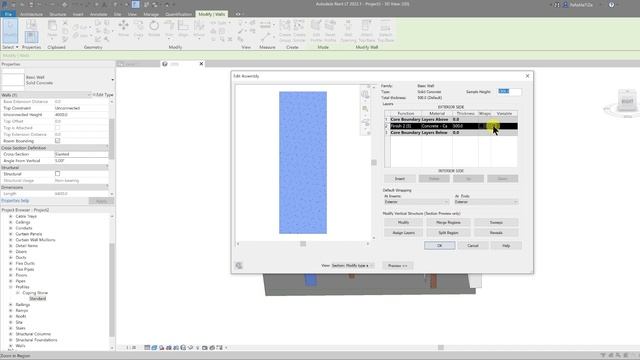Screen dimensions: 640x360
Task: Select the Move tool in ribbon
Action: tap(123, 29)
